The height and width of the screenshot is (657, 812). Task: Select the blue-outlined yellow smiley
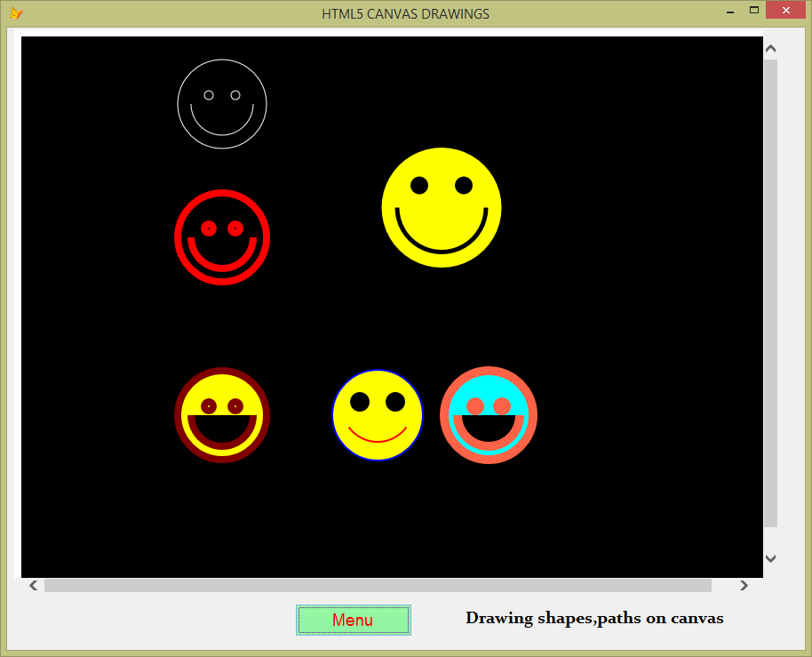378,415
